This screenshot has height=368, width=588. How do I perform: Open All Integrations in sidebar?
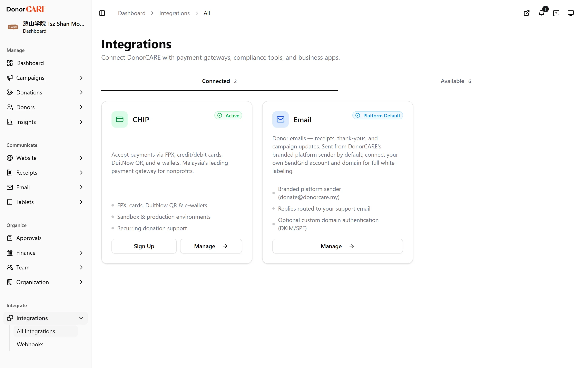(46, 331)
